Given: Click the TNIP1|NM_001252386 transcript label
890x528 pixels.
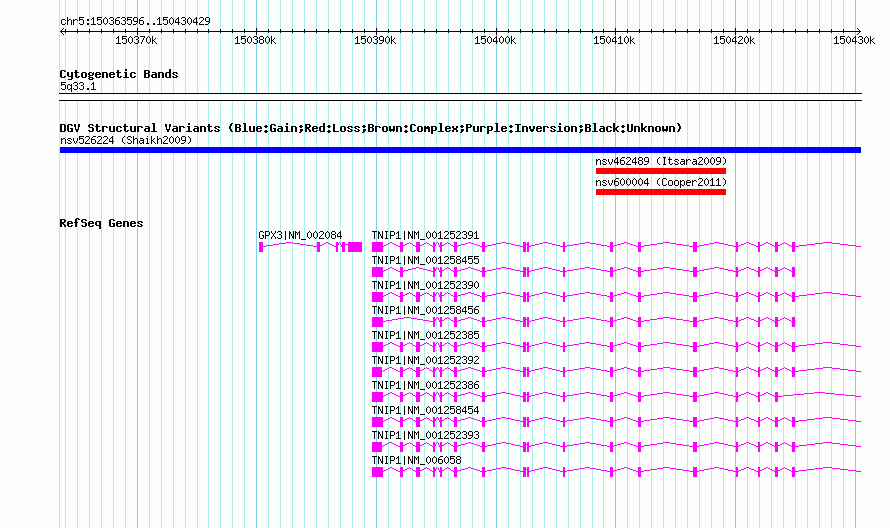Looking at the screenshot, I should click(x=426, y=385).
